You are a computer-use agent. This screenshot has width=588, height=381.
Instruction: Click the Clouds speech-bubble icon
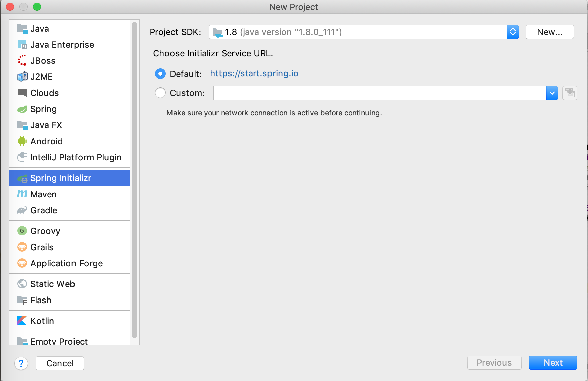22,93
